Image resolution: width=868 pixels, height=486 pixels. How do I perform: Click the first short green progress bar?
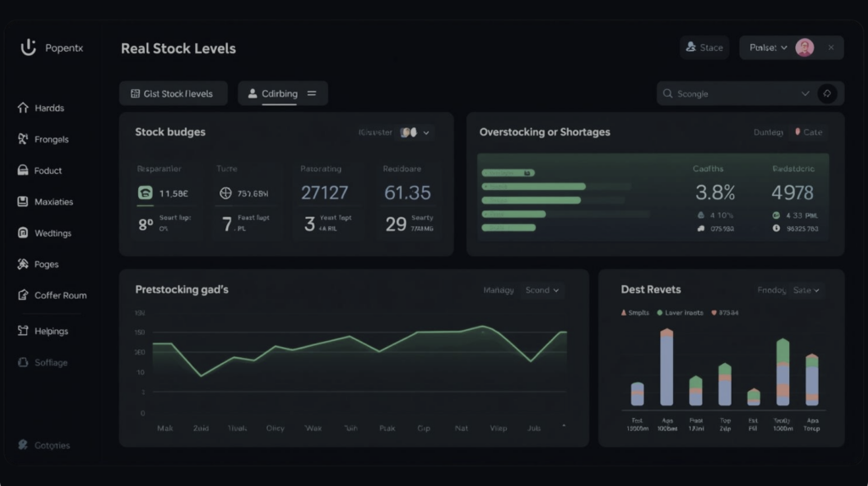[x=509, y=173]
